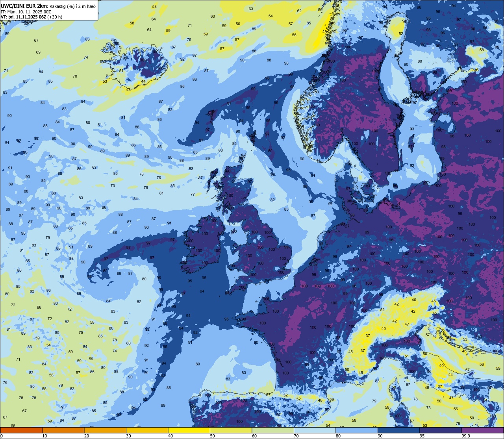This screenshot has height=439, width=504.
Task: Pick the pale green 60–70 legend segment
Action: click(273, 430)
